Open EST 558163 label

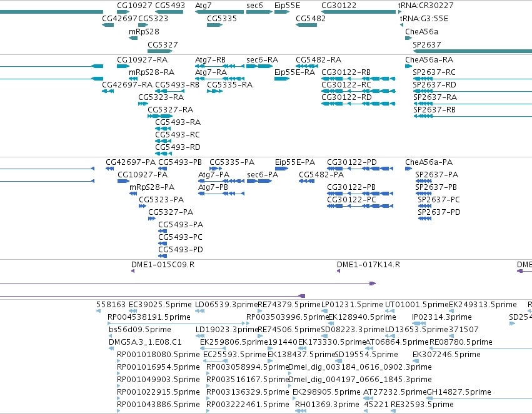pyautogui.click(x=111, y=305)
